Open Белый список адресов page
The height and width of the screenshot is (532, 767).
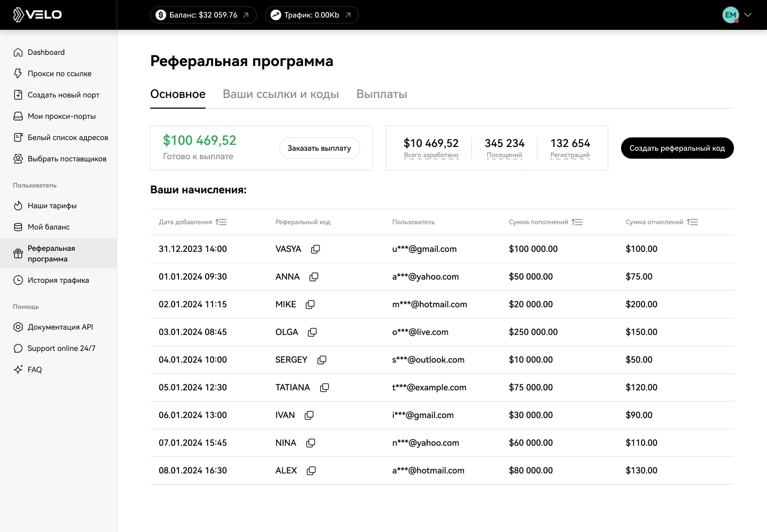(x=58, y=137)
